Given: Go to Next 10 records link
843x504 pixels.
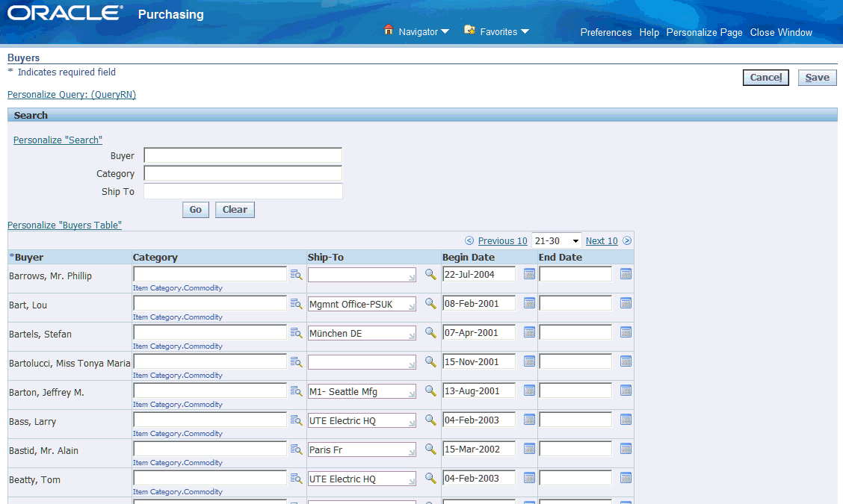Looking at the screenshot, I should (602, 240).
